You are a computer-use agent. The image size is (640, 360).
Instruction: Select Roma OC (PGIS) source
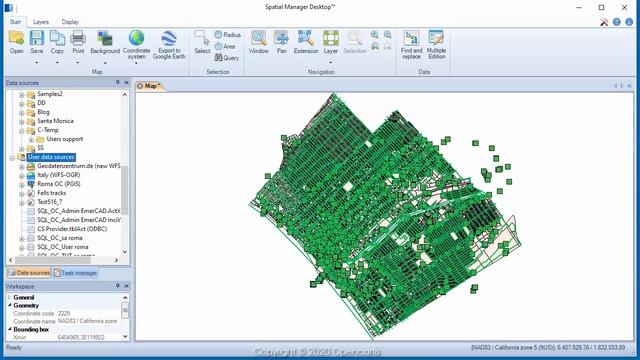coord(59,184)
